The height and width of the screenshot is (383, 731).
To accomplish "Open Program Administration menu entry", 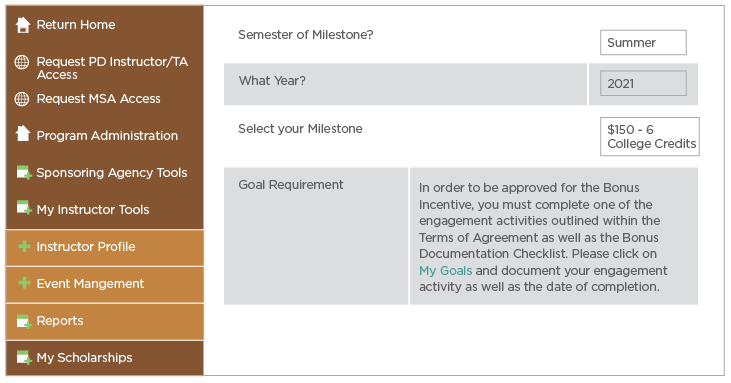I will coord(107,136).
